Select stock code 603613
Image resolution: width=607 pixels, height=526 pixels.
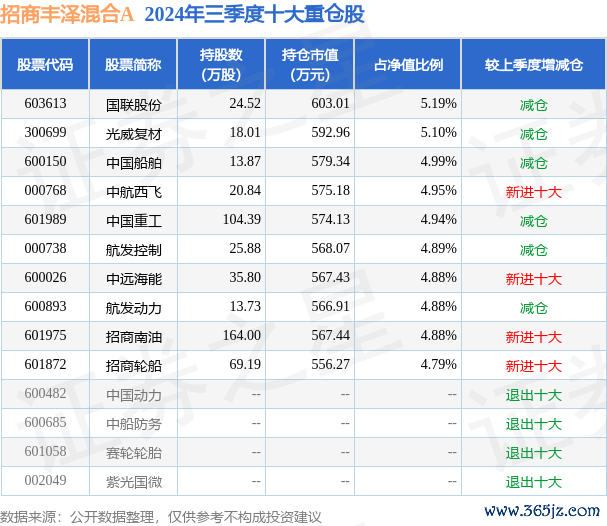point(45,103)
